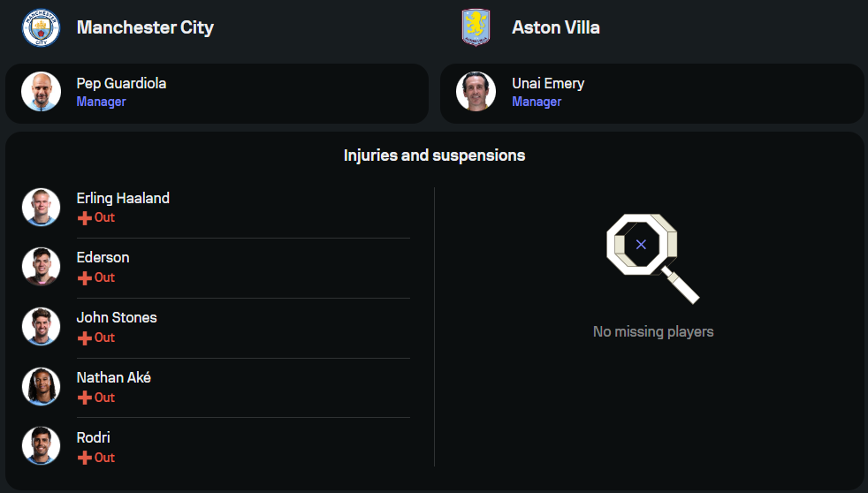Click the Aston Villa club crest
Screen dimensions: 868x493
point(476,27)
